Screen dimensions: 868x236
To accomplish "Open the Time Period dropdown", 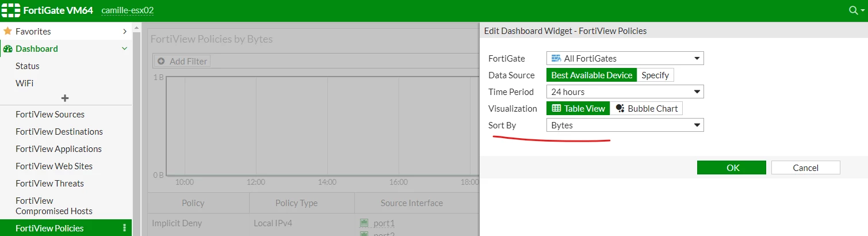I will [x=625, y=92].
